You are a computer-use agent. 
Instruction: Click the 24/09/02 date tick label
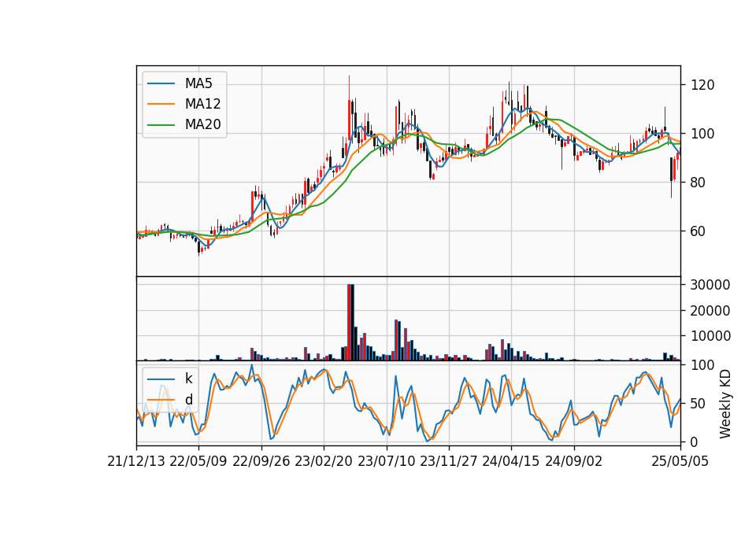[573, 461]
